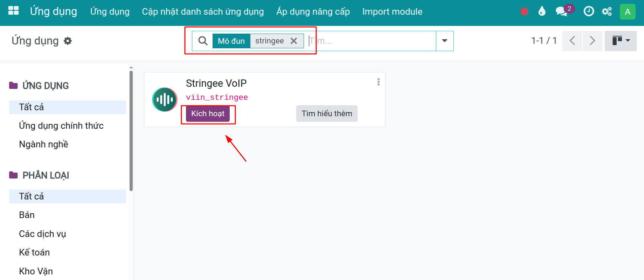The image size is (644, 280).
Task: Click the 1-1 / 1 pager counter
Action: [544, 41]
